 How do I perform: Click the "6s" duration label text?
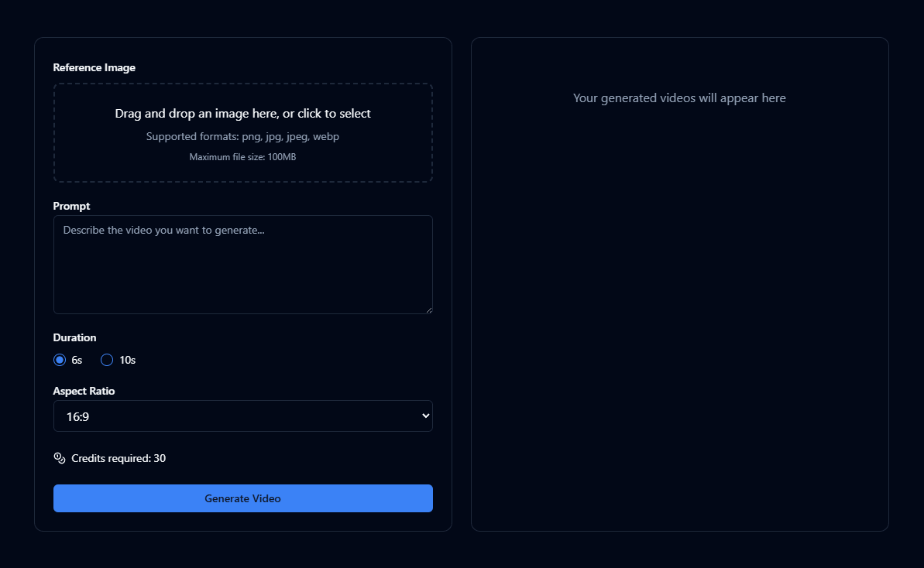(x=77, y=360)
